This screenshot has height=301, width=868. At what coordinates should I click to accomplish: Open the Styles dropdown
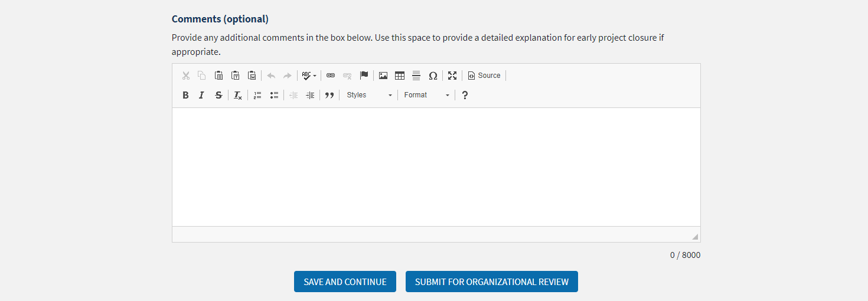pos(369,95)
